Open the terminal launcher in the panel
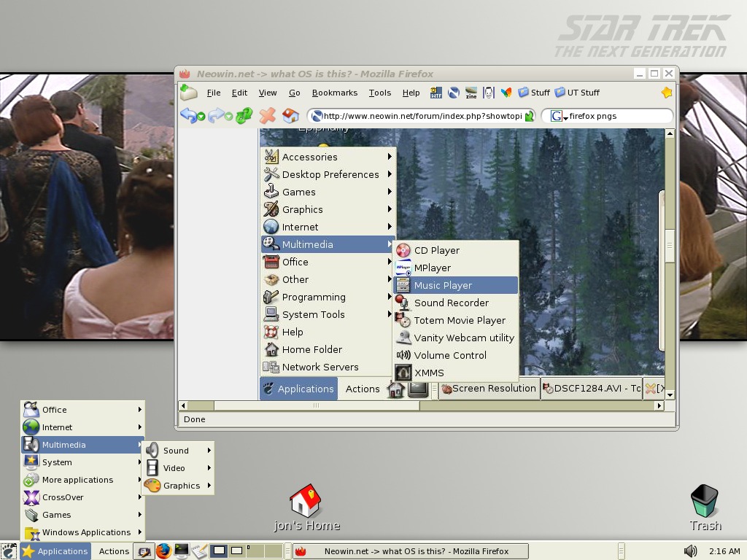Viewport: 747px width, 560px height. point(182,551)
